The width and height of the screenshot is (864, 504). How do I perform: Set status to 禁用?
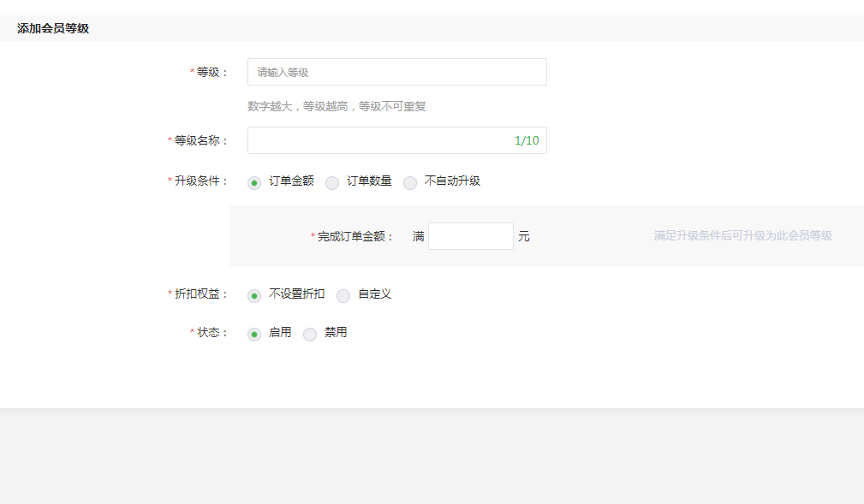(x=310, y=335)
